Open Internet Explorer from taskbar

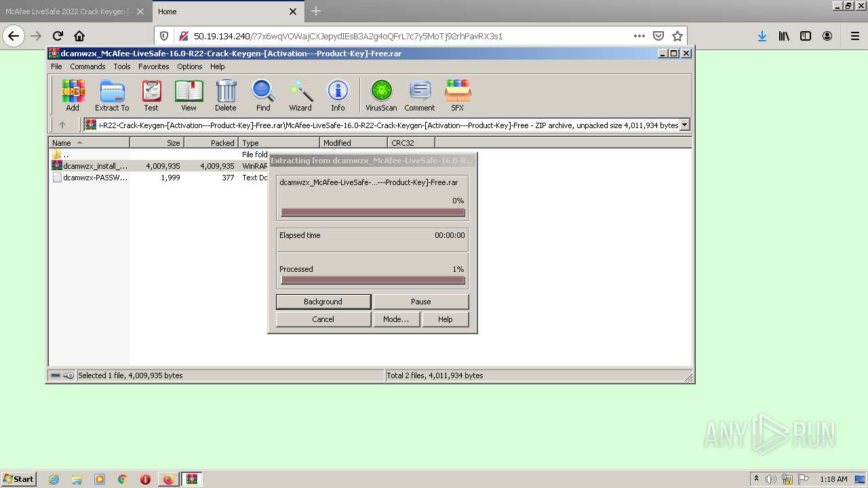pyautogui.click(x=54, y=479)
